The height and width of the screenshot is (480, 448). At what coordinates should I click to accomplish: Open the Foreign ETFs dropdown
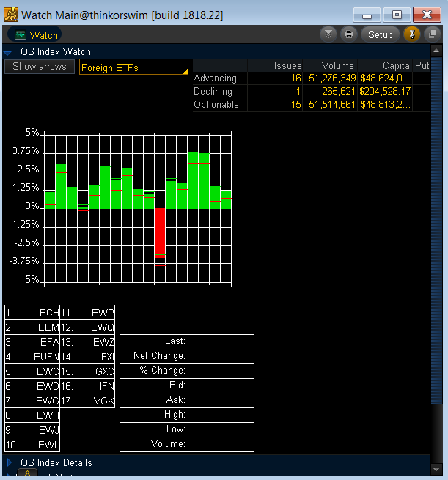133,67
